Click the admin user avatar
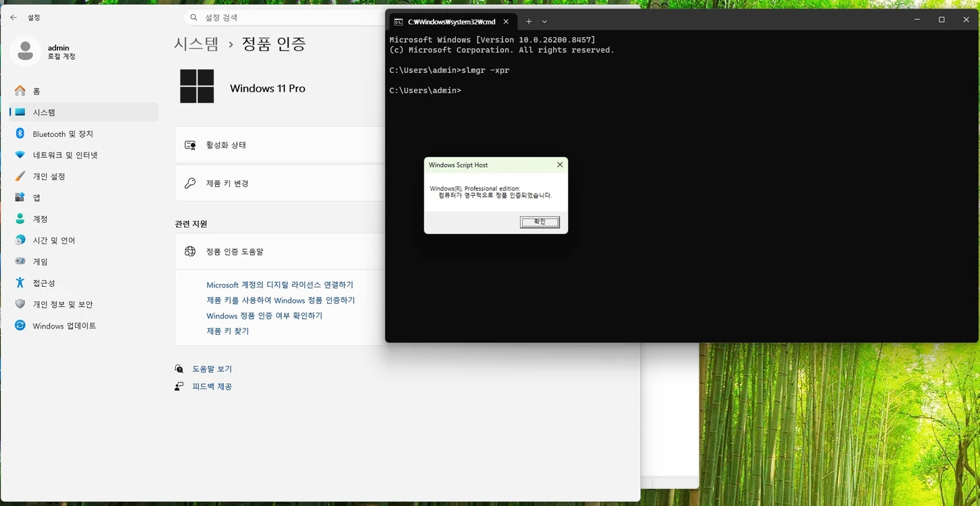980x506 pixels. [x=26, y=51]
